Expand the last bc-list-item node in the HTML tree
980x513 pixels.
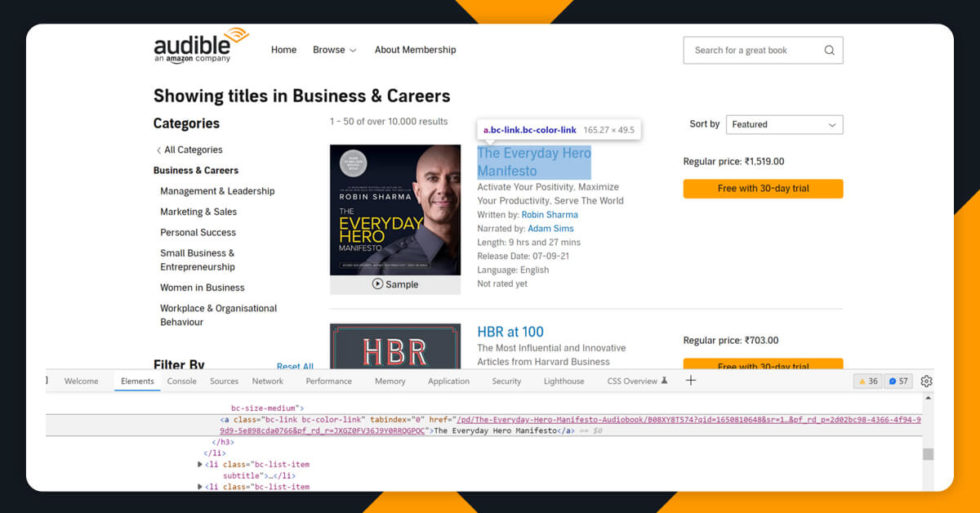[199, 486]
